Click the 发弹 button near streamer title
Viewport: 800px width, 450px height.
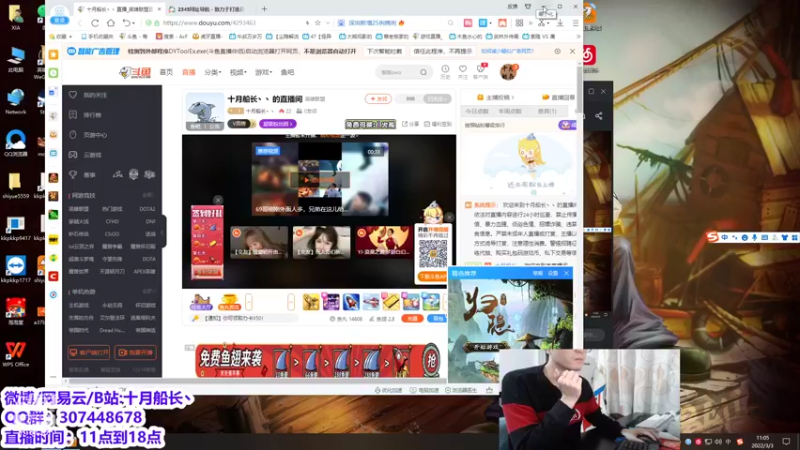378,98
